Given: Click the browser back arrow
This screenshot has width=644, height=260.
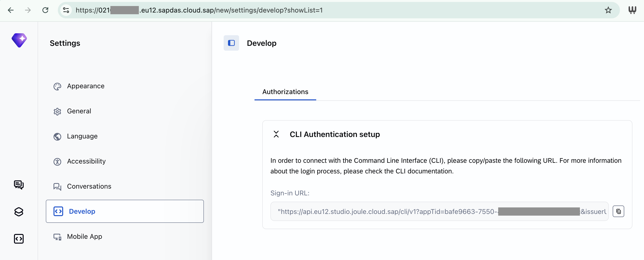Looking at the screenshot, I should coord(11,10).
